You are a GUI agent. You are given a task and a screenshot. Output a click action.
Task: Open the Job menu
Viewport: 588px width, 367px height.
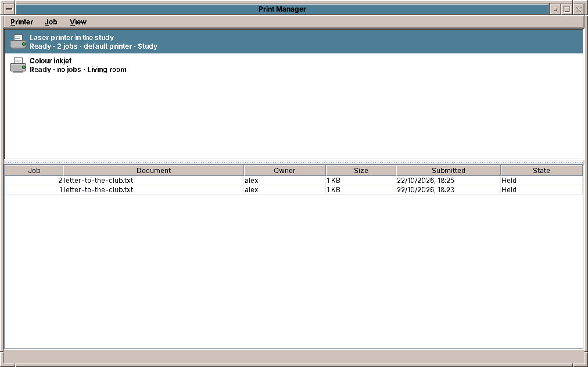(x=51, y=21)
